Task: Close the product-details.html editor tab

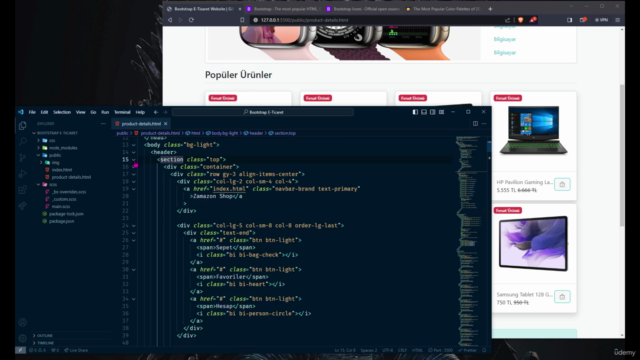Action: tap(165, 124)
